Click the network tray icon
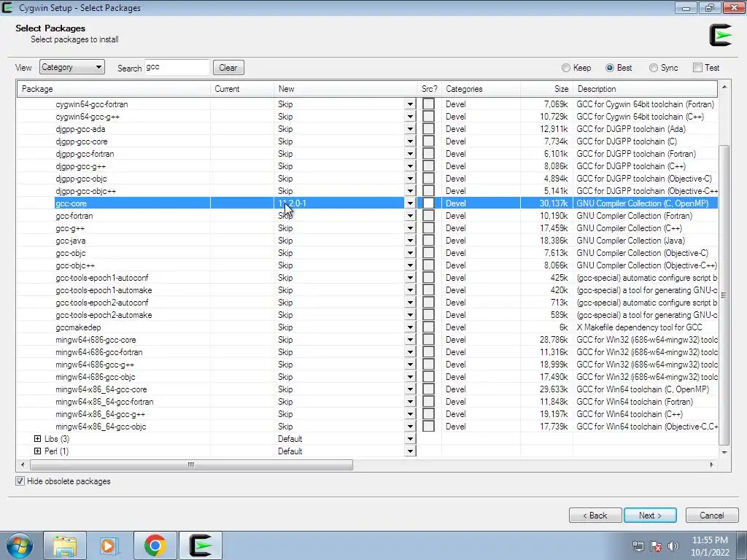Viewport: 747px width, 560px height. pos(638,546)
